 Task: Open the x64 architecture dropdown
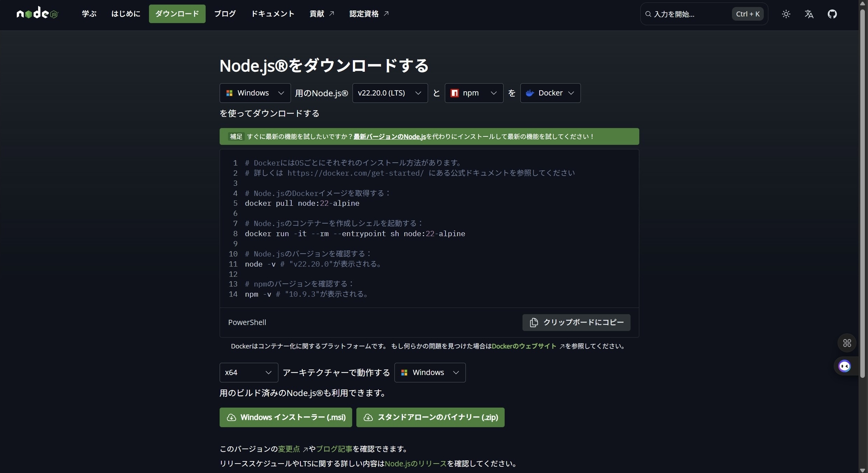[248, 373]
